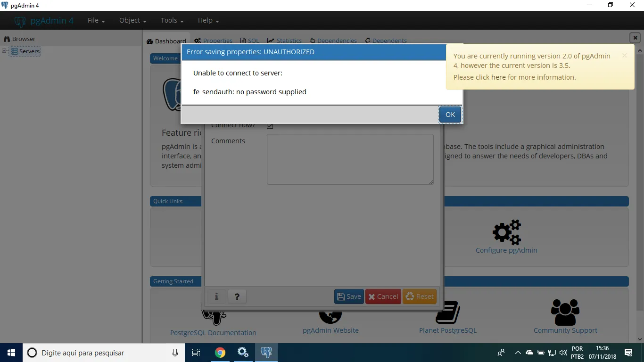The image size is (644, 362).
Task: Click the info icon button in dialog
Action: 216,296
